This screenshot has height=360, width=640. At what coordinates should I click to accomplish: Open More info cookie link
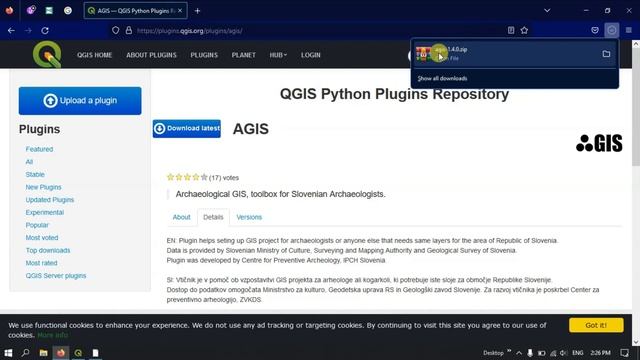coord(53,335)
